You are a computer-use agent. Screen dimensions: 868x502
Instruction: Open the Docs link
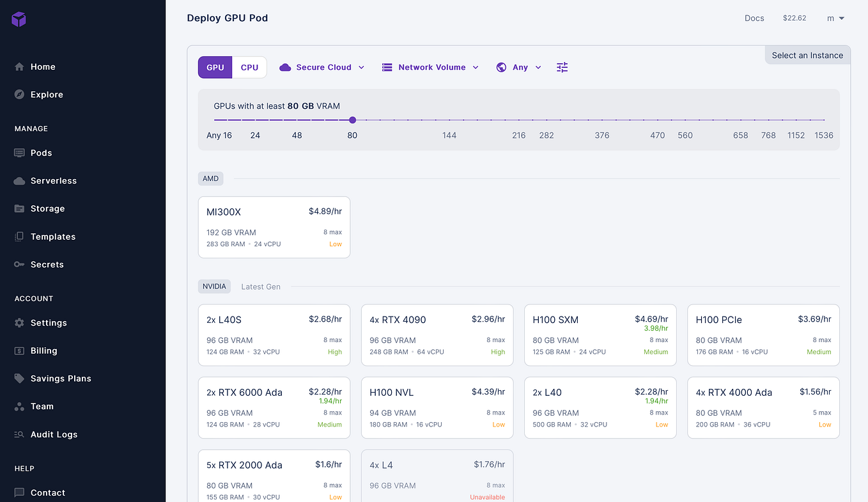754,18
